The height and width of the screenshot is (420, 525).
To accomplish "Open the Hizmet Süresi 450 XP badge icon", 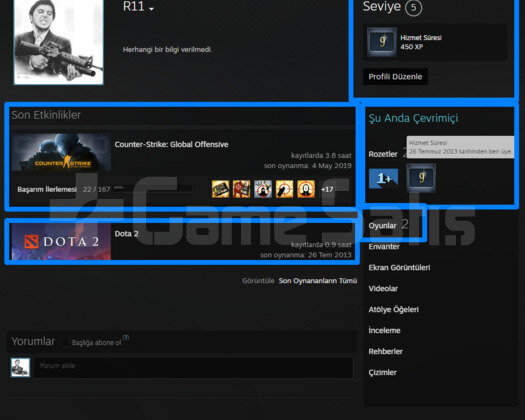I will 382,42.
